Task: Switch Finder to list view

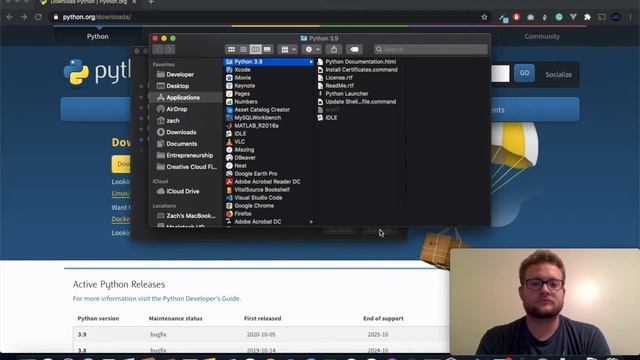Action: pos(243,49)
